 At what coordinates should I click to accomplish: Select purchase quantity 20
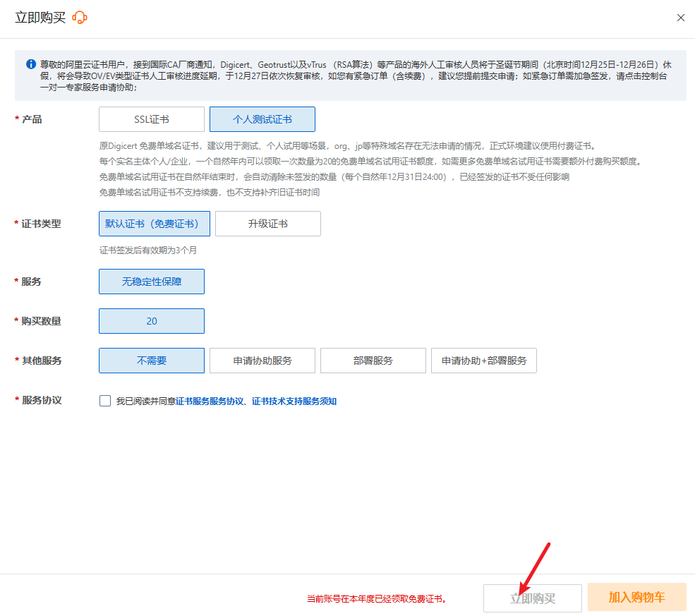152,321
